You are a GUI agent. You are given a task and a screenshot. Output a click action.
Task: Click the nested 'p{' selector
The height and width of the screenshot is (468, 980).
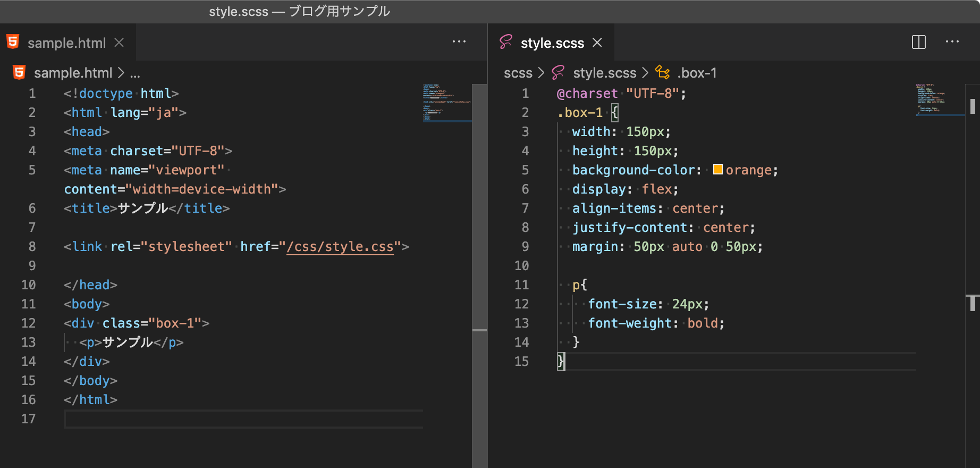click(579, 285)
